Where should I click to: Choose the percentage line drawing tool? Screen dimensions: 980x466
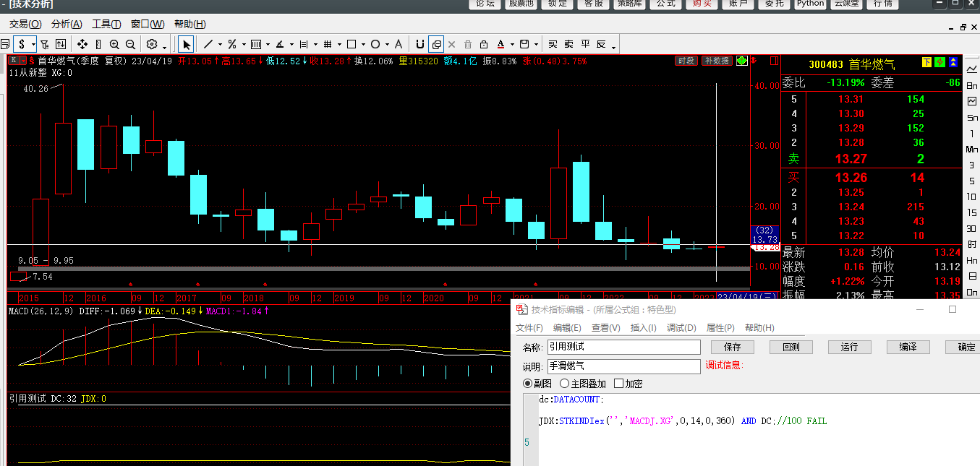pyautogui.click(x=232, y=44)
